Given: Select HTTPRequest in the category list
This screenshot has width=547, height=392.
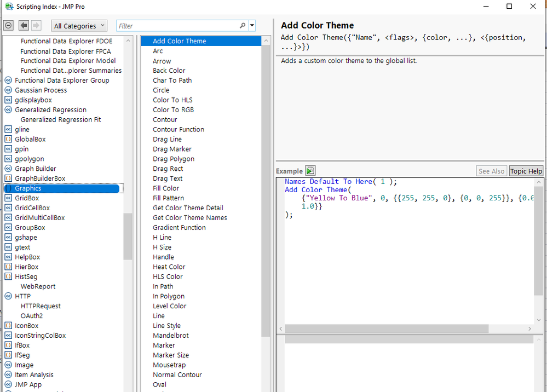Looking at the screenshot, I should pyautogui.click(x=41, y=306).
